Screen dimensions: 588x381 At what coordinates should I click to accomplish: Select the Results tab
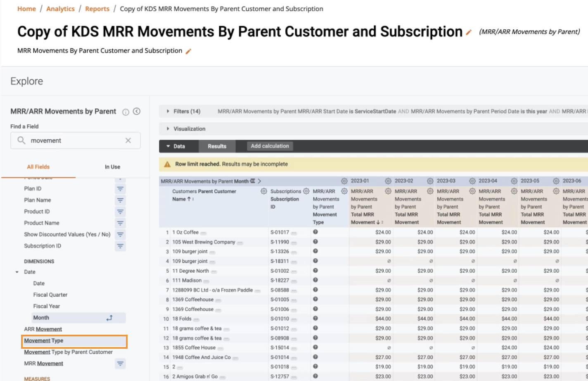(x=217, y=146)
